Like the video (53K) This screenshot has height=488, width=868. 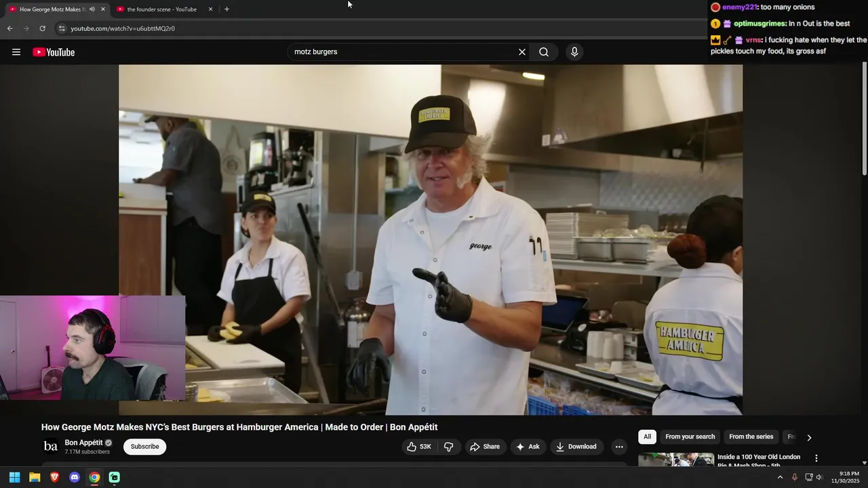419,447
